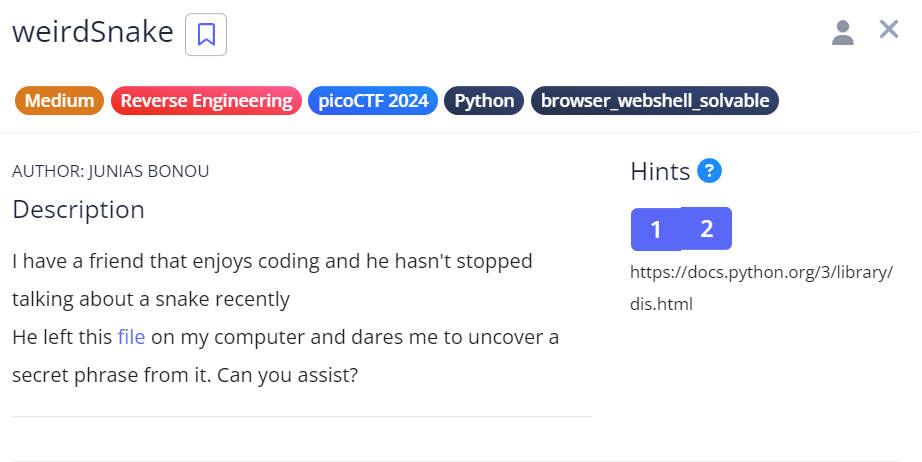Select the Python tag
Image resolution: width=922 pixels, height=462 pixels.
tap(484, 100)
